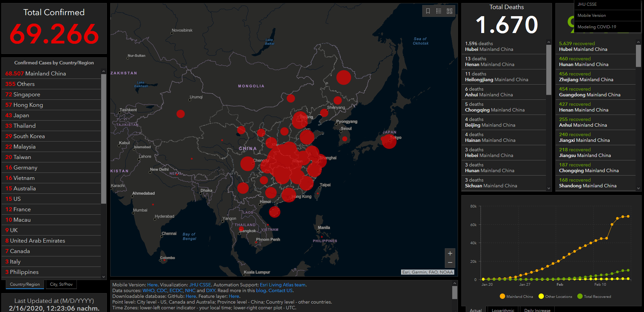
Task: Open Modeling COVID-19 menu item
Action: [x=596, y=27]
